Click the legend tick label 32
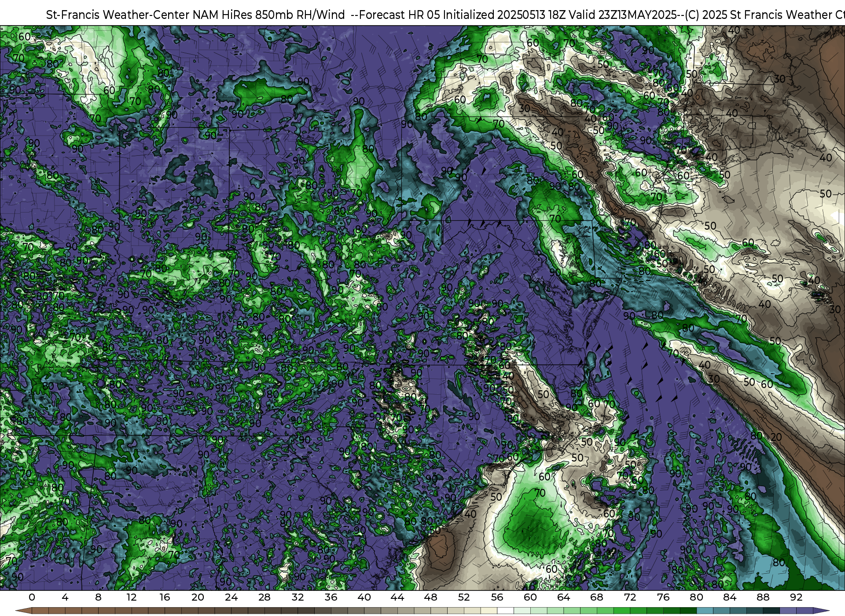 click(298, 598)
